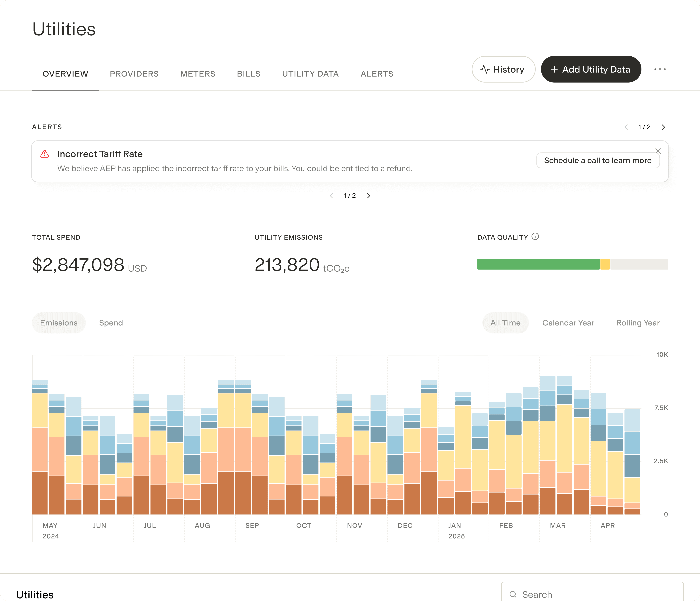Click the DATA QUALITY heading
This screenshot has width=700, height=601.
(502, 237)
